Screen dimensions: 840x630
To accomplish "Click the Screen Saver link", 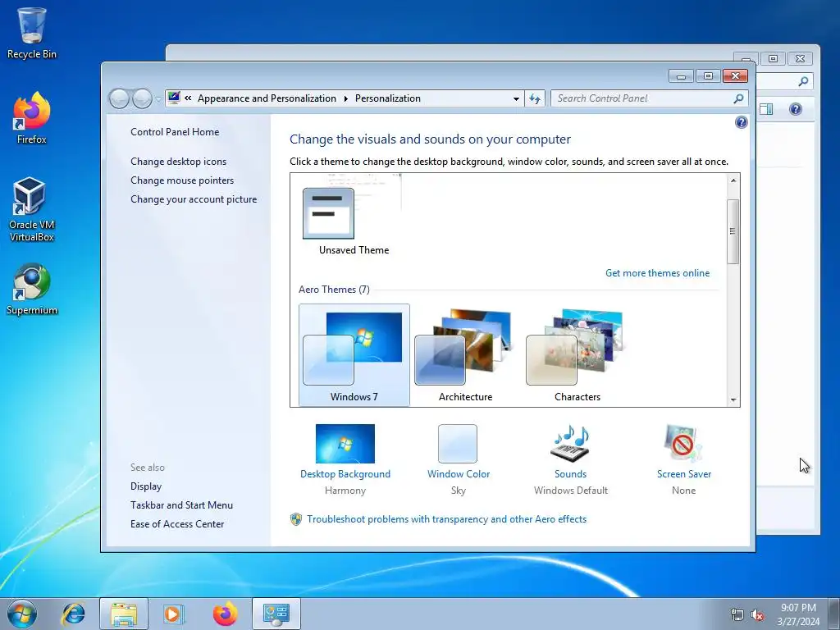I will (684, 474).
